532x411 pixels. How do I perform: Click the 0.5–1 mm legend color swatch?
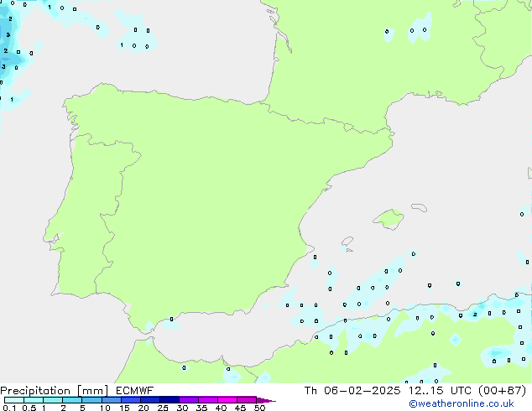(34, 400)
